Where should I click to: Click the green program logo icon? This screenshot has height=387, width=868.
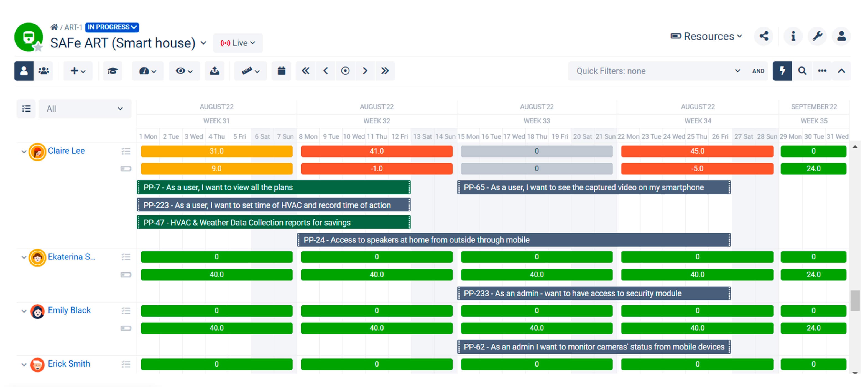29,37
